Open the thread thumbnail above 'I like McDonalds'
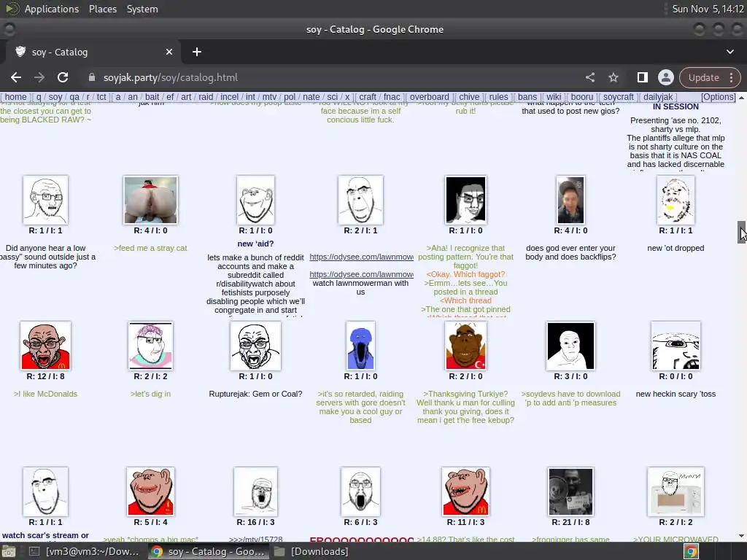Viewport: 747px width, 560px height. (45, 346)
